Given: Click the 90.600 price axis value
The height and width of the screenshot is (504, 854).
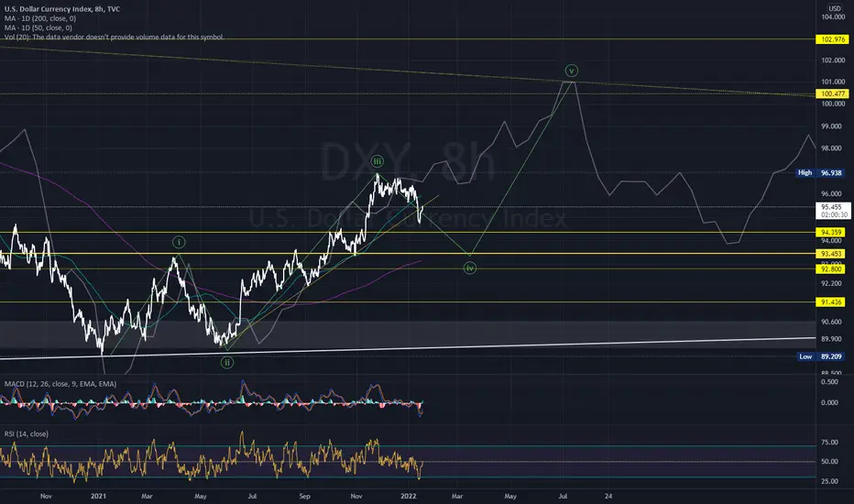Looking at the screenshot, I should tap(831, 322).
